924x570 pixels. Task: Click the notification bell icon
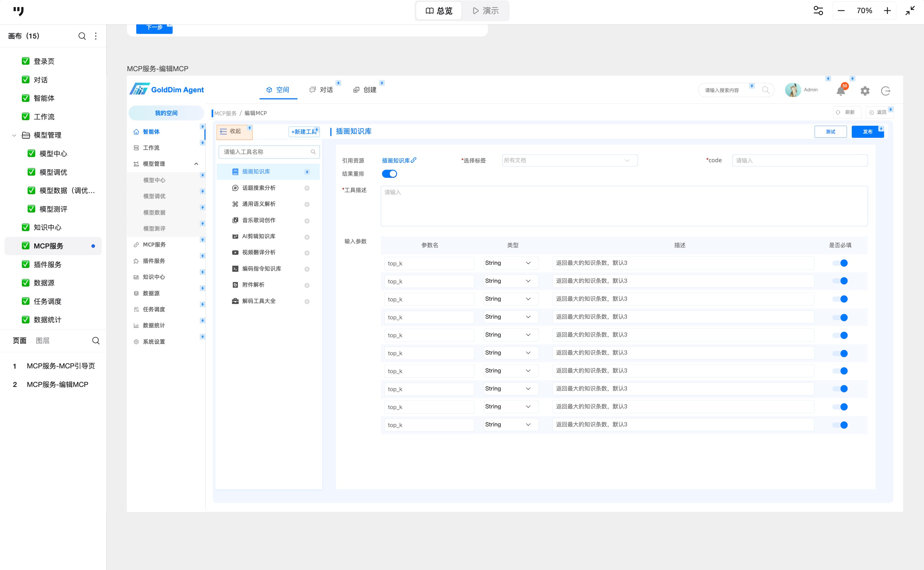pyautogui.click(x=840, y=91)
